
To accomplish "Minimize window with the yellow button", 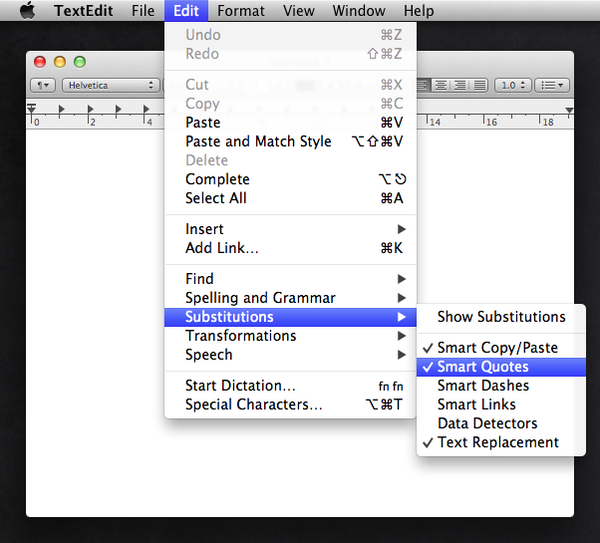I will click(60, 62).
